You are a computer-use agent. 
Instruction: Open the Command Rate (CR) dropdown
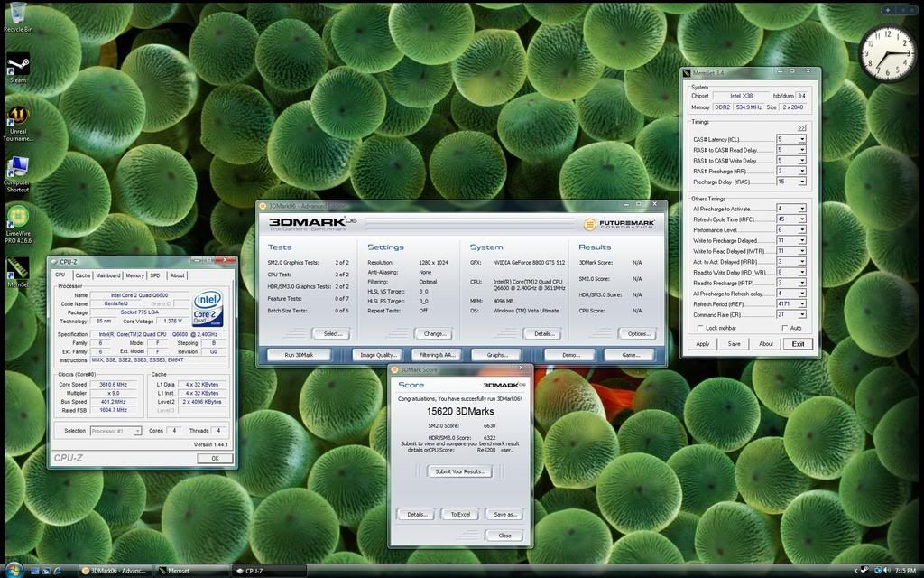[x=801, y=315]
